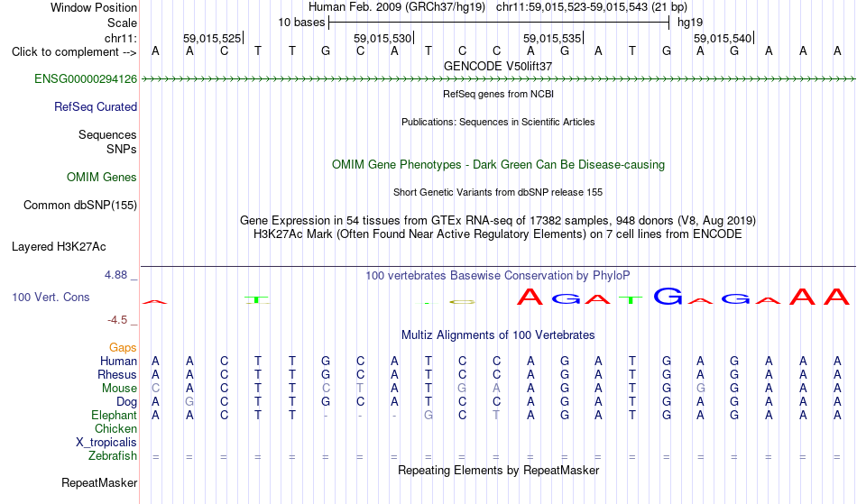
Task: Click the green T conservation logo letter below 59,015,525
Action: coord(257,299)
